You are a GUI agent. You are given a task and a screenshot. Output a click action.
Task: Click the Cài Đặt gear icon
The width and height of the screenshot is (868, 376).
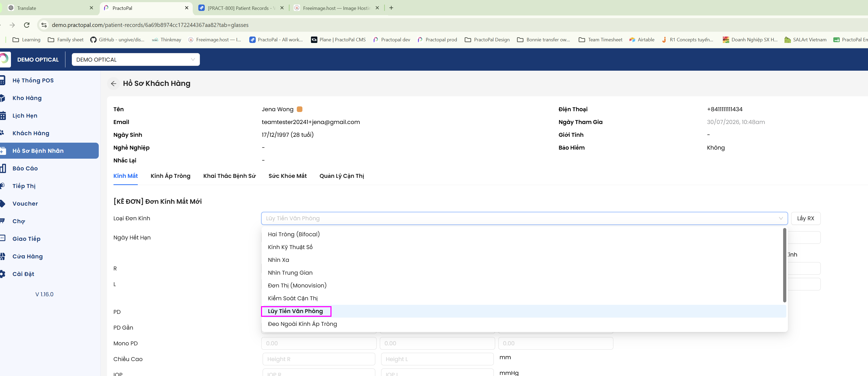(2, 274)
